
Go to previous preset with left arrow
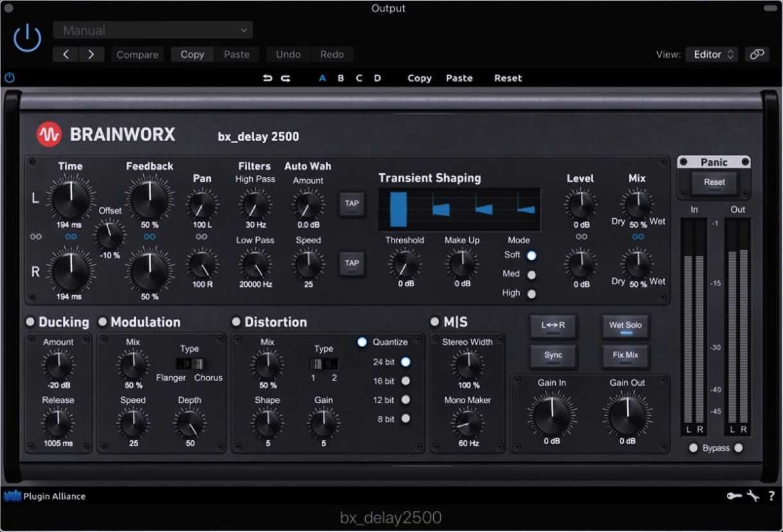point(65,55)
